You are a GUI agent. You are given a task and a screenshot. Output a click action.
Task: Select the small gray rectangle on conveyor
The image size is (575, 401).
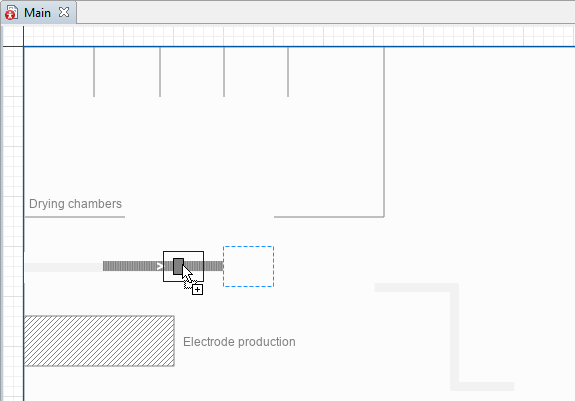[x=178, y=266]
